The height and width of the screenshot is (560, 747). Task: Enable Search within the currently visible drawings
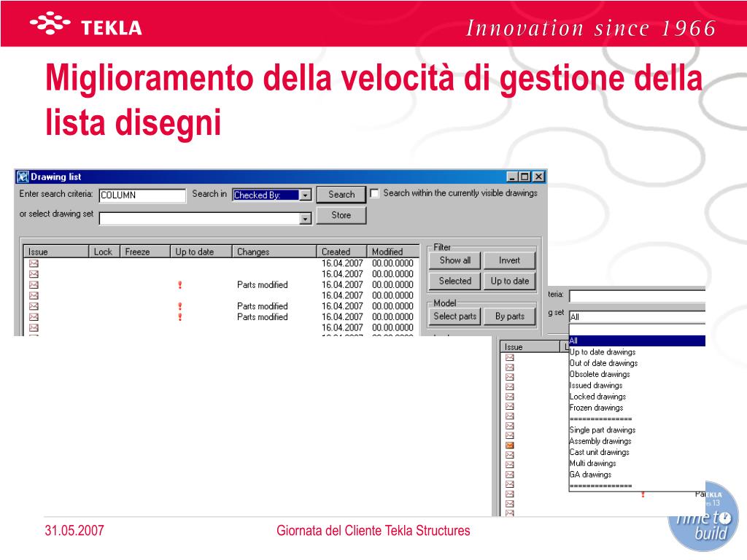click(x=375, y=193)
